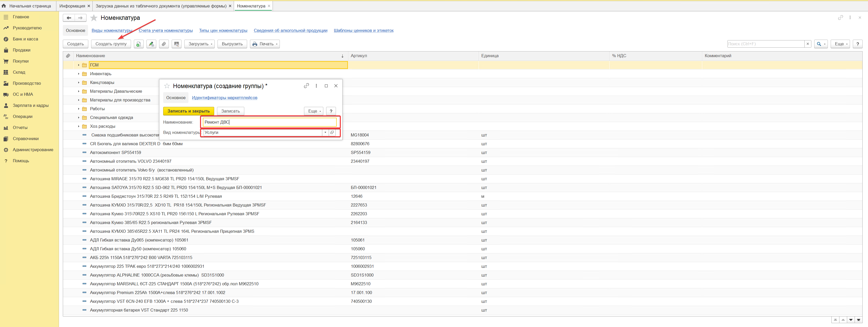Open the Справочники sidebar menu
This screenshot has height=327, width=868.
coord(25,139)
